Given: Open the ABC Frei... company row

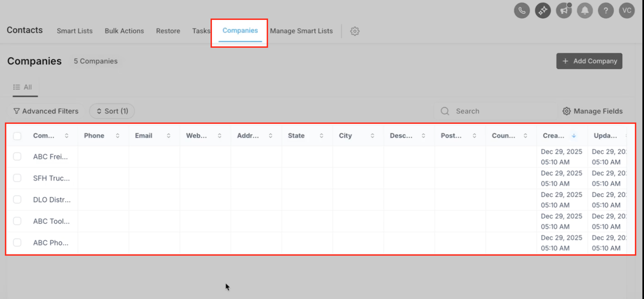Looking at the screenshot, I should [50, 157].
